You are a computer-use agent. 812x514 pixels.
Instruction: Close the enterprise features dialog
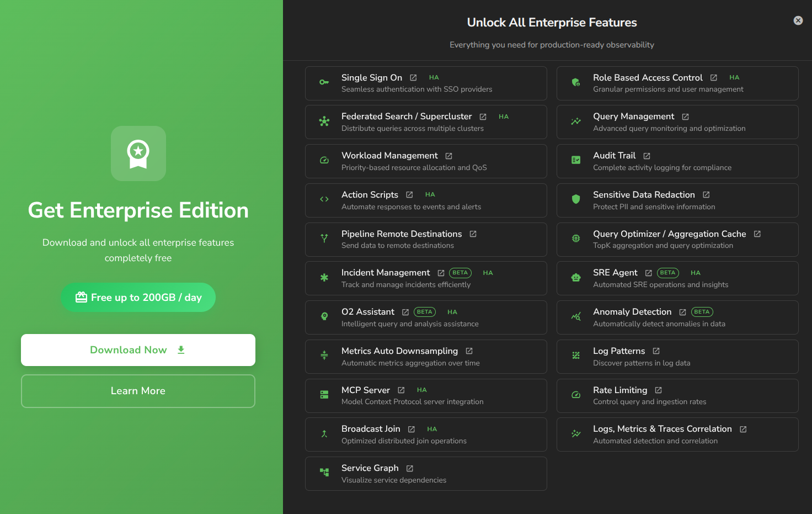coord(798,20)
